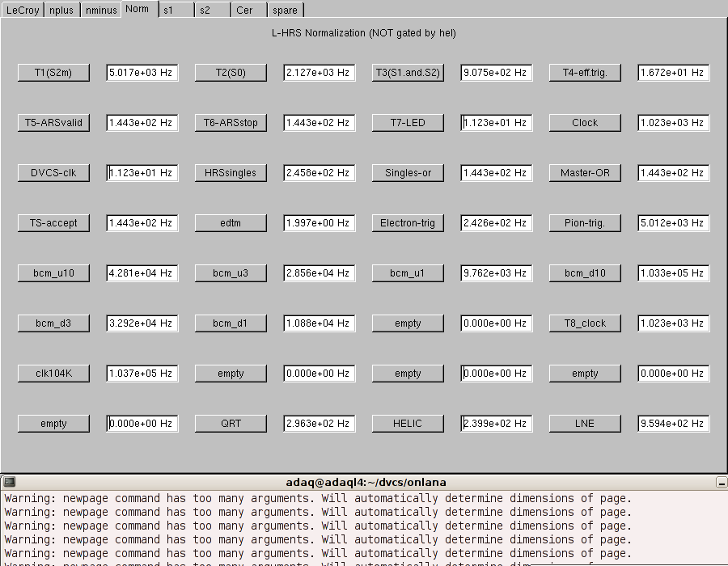This screenshot has height=566, width=728.
Task: Click the Master-OR button
Action: pyautogui.click(x=585, y=173)
